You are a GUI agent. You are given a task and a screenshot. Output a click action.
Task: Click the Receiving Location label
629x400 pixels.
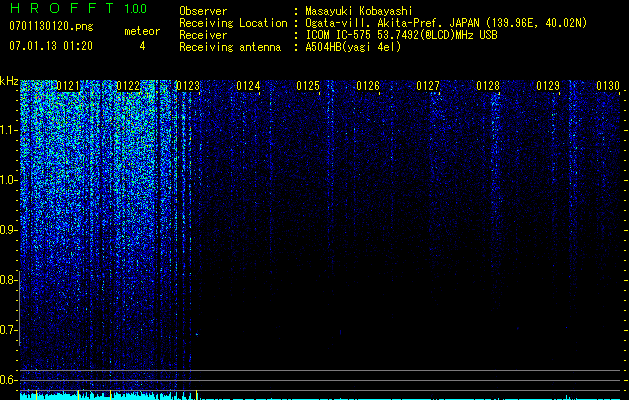tap(233, 23)
